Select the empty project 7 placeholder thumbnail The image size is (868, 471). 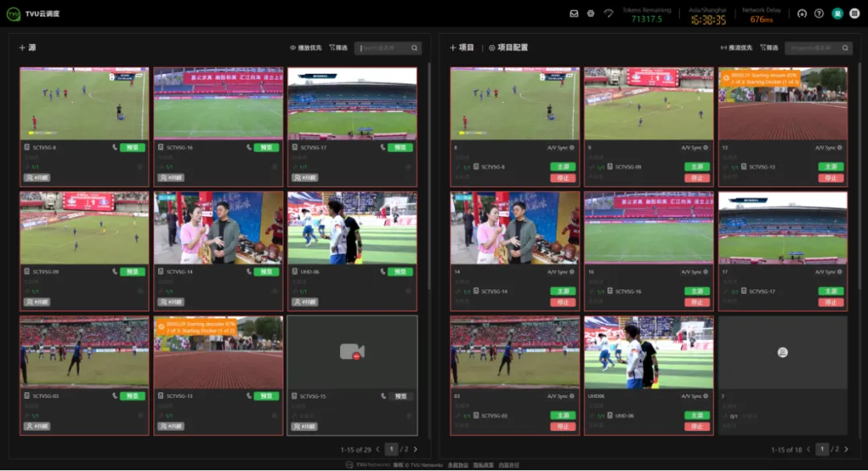click(783, 353)
